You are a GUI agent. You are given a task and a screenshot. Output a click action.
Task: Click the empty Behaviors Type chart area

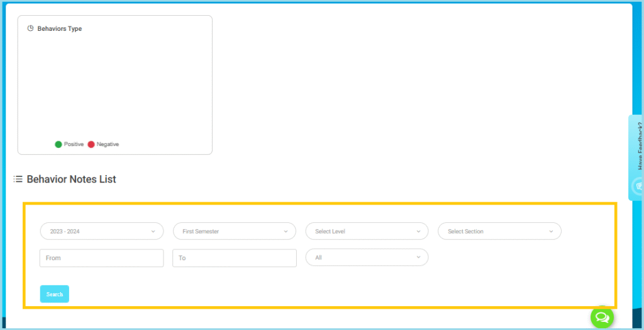point(114,85)
